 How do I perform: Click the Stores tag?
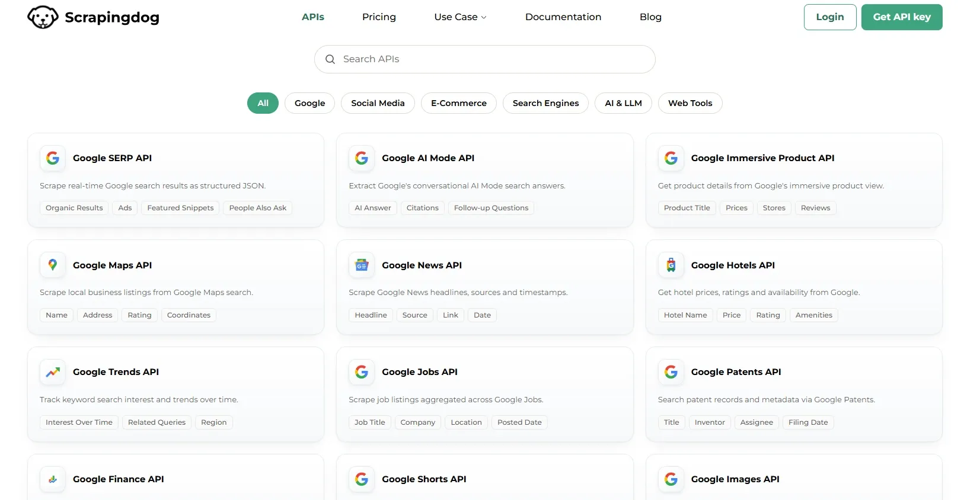coord(774,208)
